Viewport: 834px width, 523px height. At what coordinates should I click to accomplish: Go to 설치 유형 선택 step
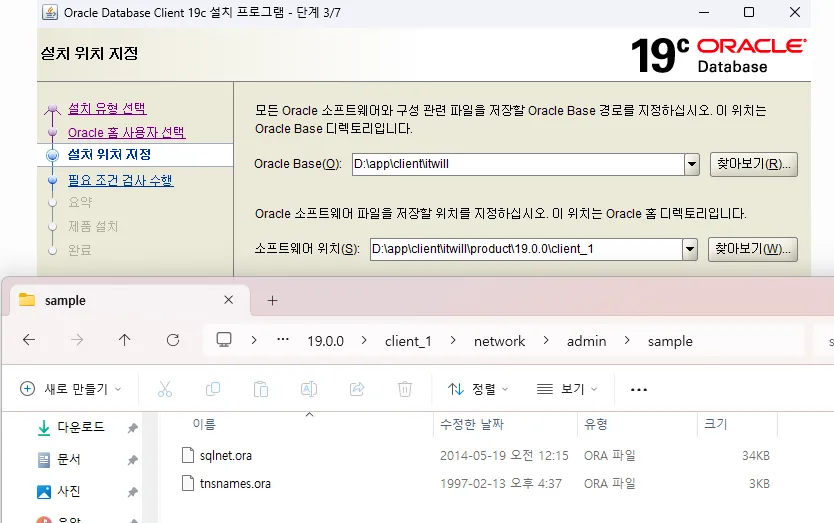(x=107, y=108)
